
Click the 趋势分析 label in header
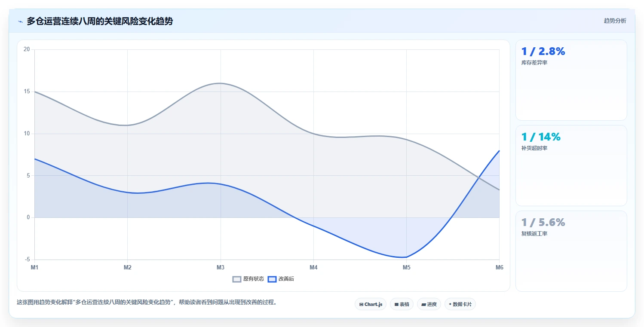[x=615, y=21]
